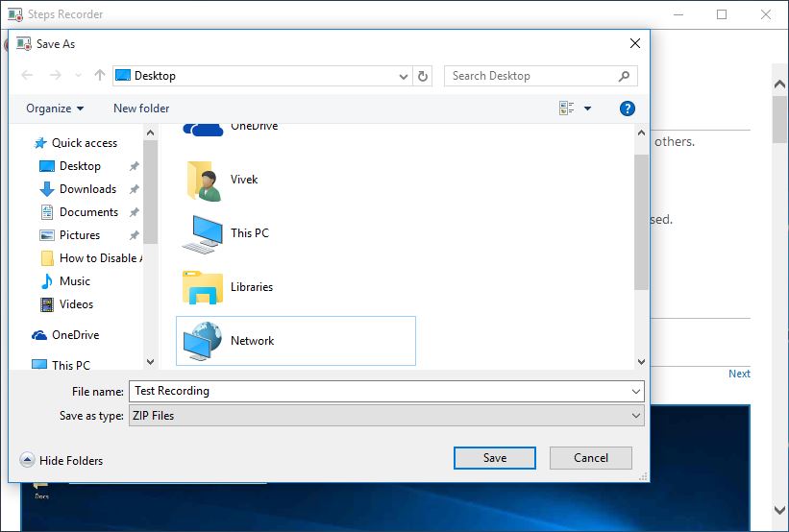Click the File name text box

click(x=379, y=391)
